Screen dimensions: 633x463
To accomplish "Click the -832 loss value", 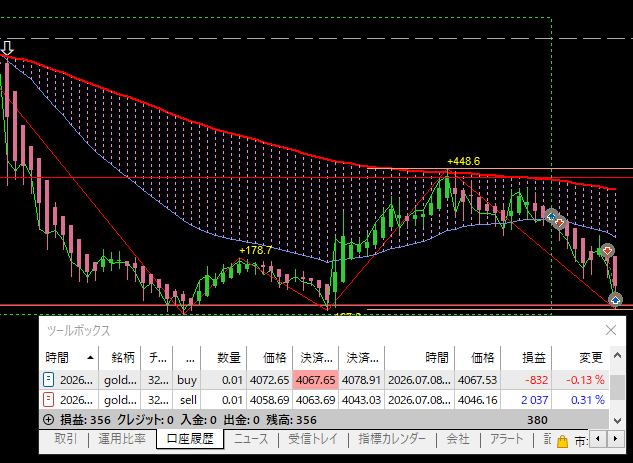I will click(537, 380).
